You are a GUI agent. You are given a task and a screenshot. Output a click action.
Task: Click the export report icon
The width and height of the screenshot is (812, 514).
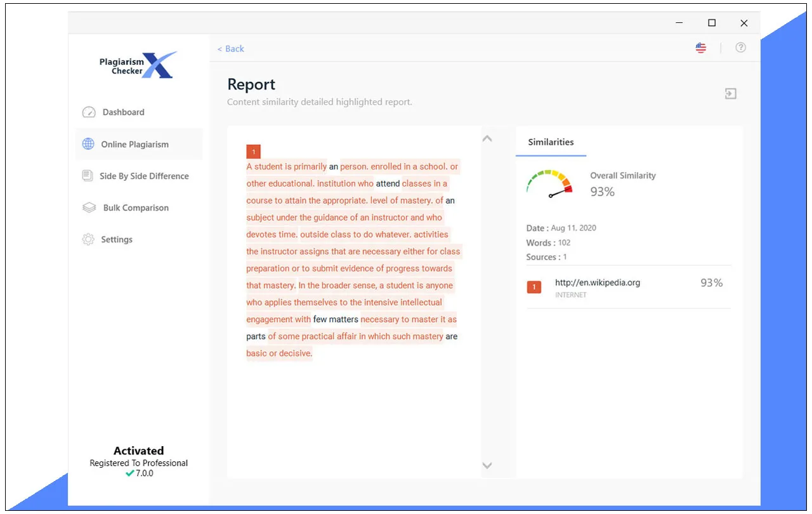(731, 94)
